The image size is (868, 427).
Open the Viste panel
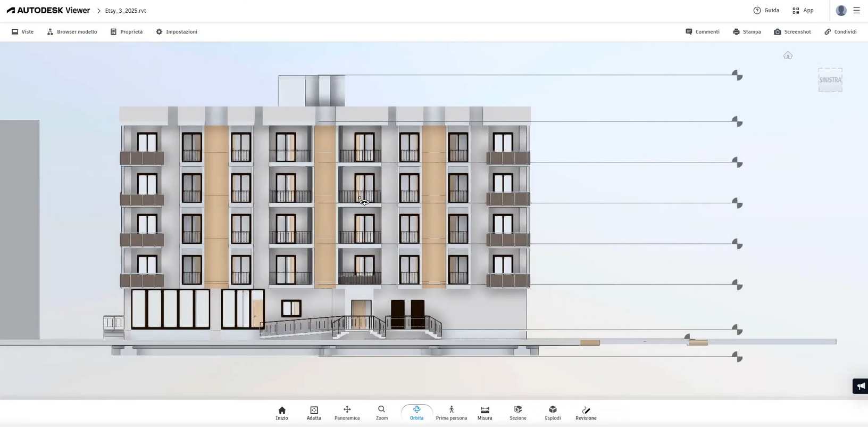click(23, 32)
